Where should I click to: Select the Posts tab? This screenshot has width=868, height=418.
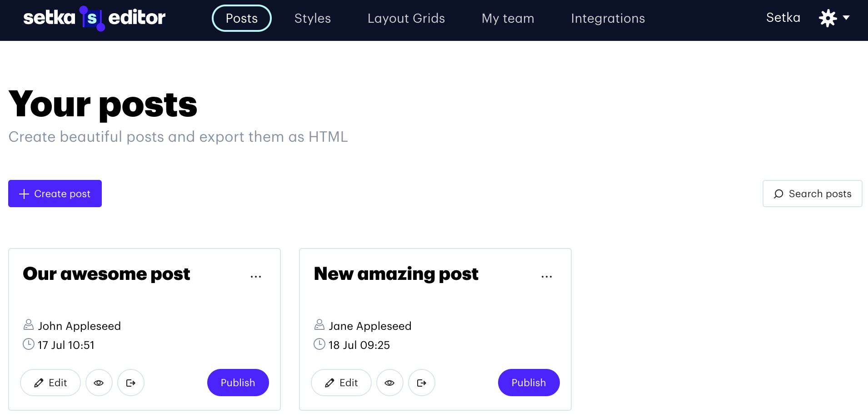(242, 18)
